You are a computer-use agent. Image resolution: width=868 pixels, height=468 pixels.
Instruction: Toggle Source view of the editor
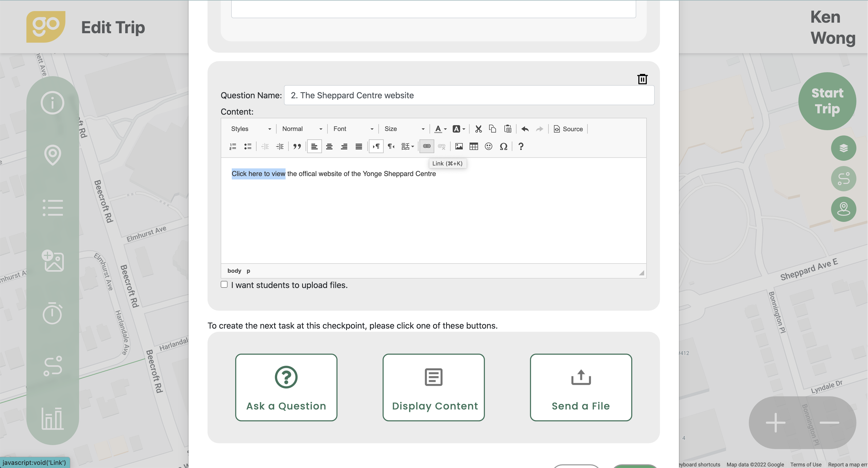568,129
